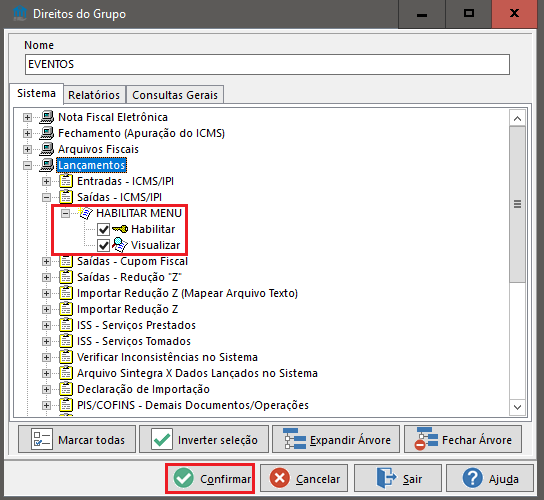Viewport: 544px width, 500px height.
Task: Click the vertical scrollbar thumb in tree
Action: (517, 204)
